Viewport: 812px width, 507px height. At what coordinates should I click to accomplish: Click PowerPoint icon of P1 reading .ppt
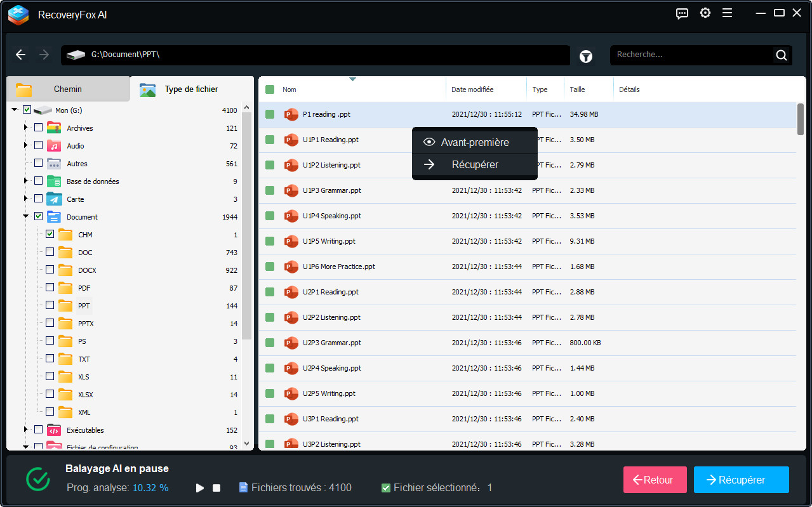[x=291, y=114]
